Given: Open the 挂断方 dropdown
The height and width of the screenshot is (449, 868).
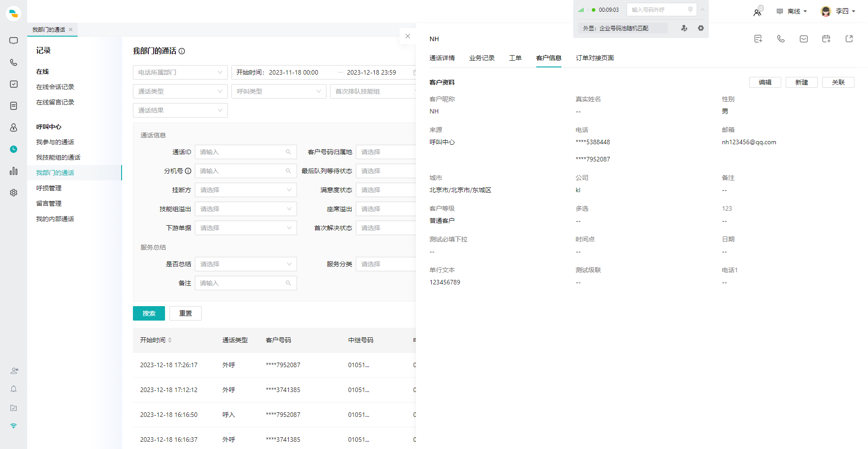Looking at the screenshot, I should [x=246, y=190].
